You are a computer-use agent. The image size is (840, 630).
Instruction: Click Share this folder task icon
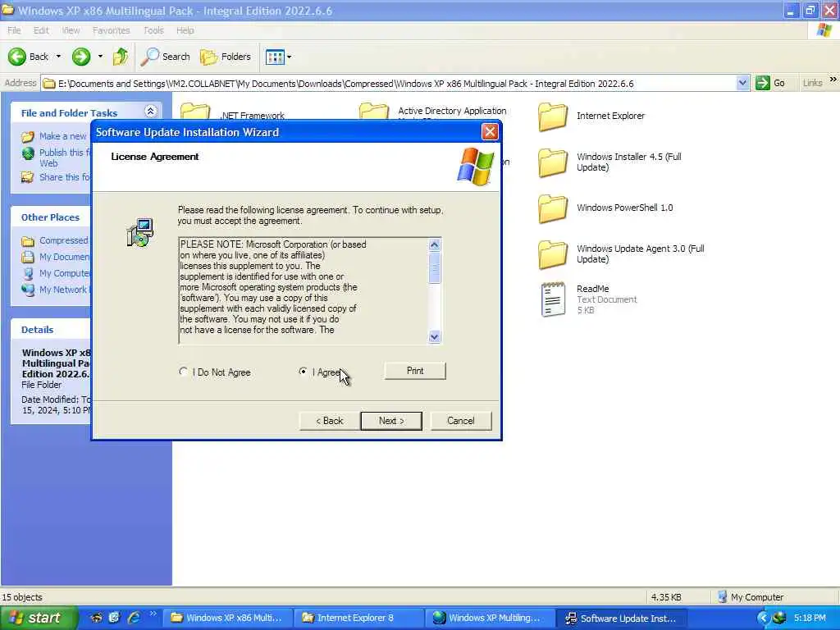tap(28, 177)
